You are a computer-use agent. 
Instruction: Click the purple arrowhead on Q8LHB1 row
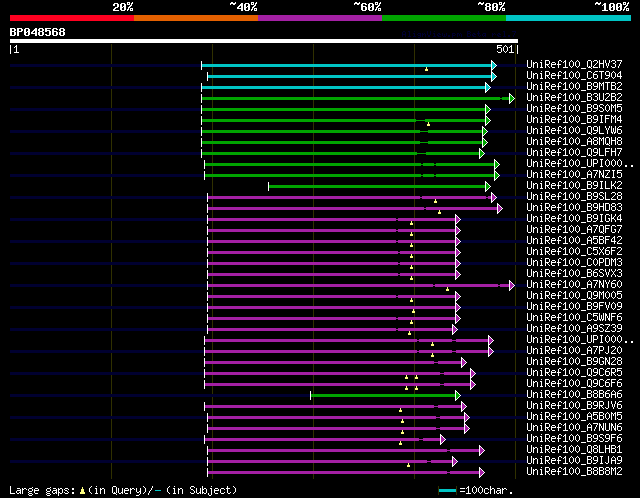click(482, 451)
